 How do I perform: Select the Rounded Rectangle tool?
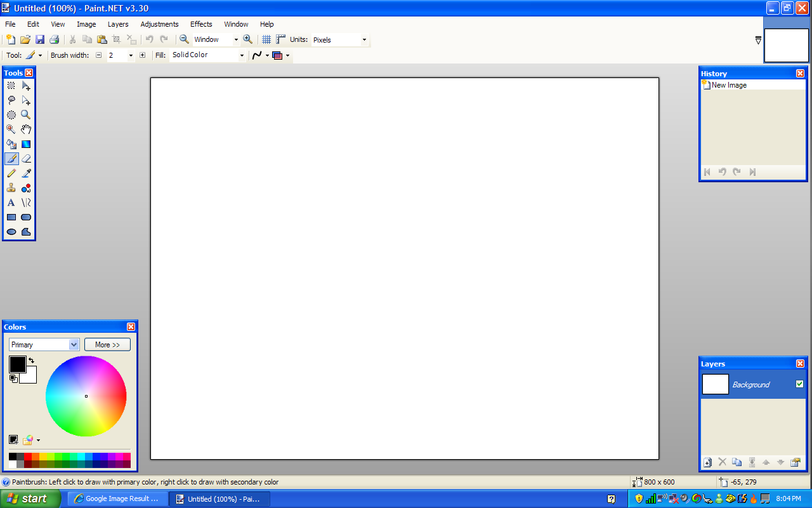tap(26, 217)
